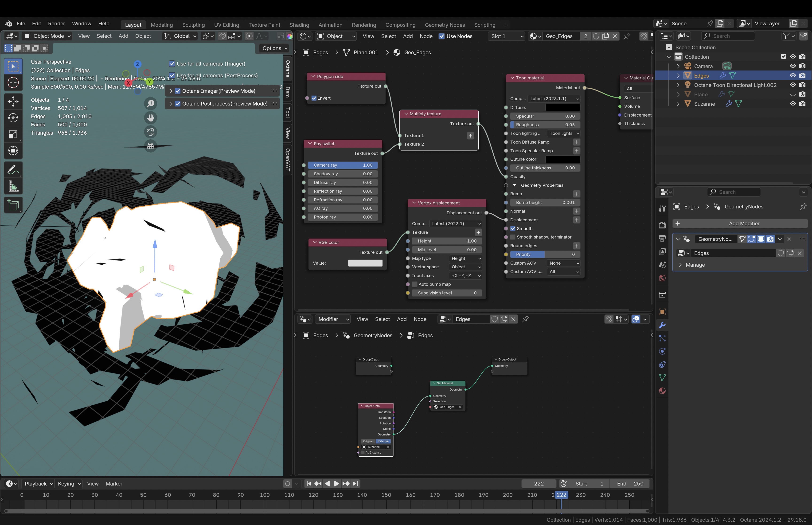Select the Move tool in the viewport toolbar

click(13, 101)
